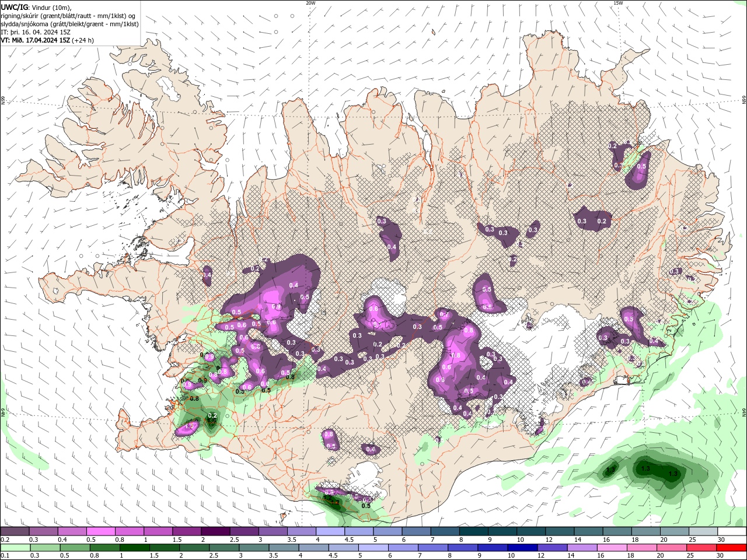Image resolution: width=747 pixels, height=560 pixels.
Task: Click the '0.2' label in the upper legend
Action: tap(5, 540)
